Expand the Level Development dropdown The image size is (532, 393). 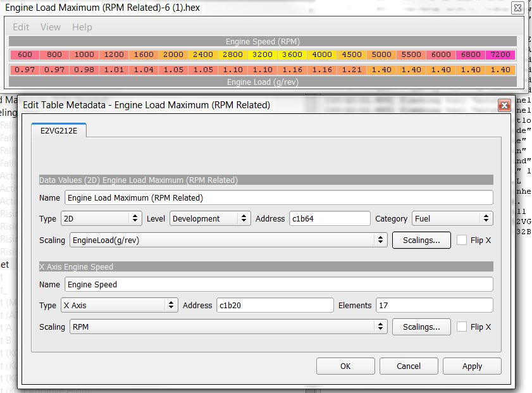(x=210, y=218)
